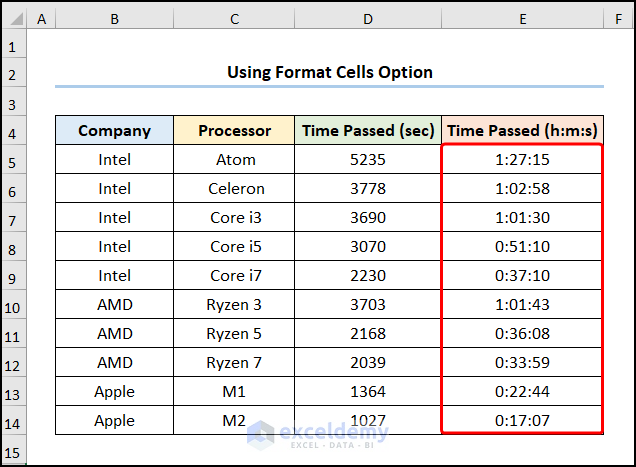This screenshot has width=636, height=467.
Task: Select the cell with value 1364
Action: point(368,392)
